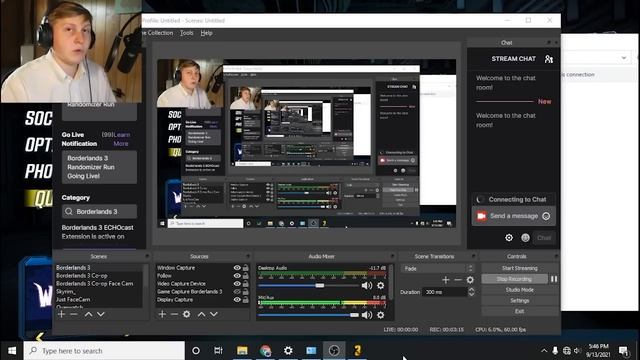Show hidden Game Capture Borderlands 3 source

[x=237, y=291]
